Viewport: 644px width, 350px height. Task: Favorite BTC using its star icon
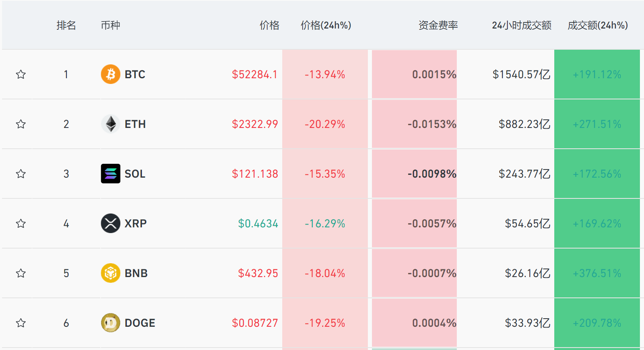coord(21,75)
